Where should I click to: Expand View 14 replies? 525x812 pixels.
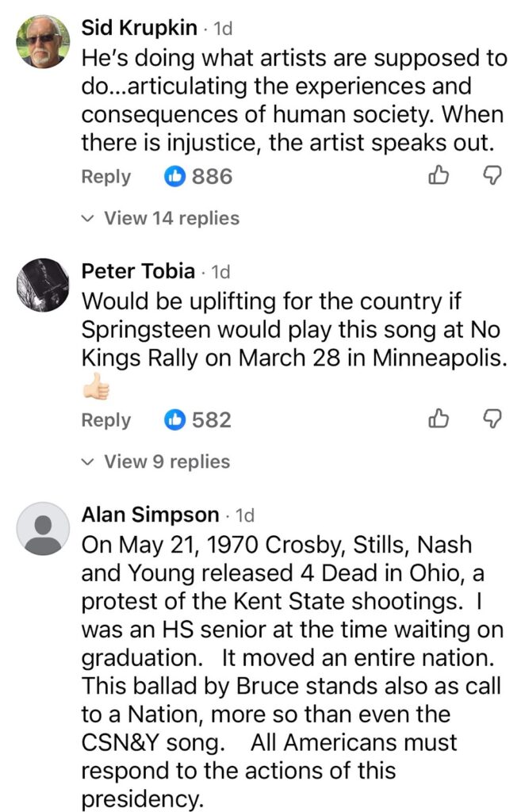tap(171, 217)
